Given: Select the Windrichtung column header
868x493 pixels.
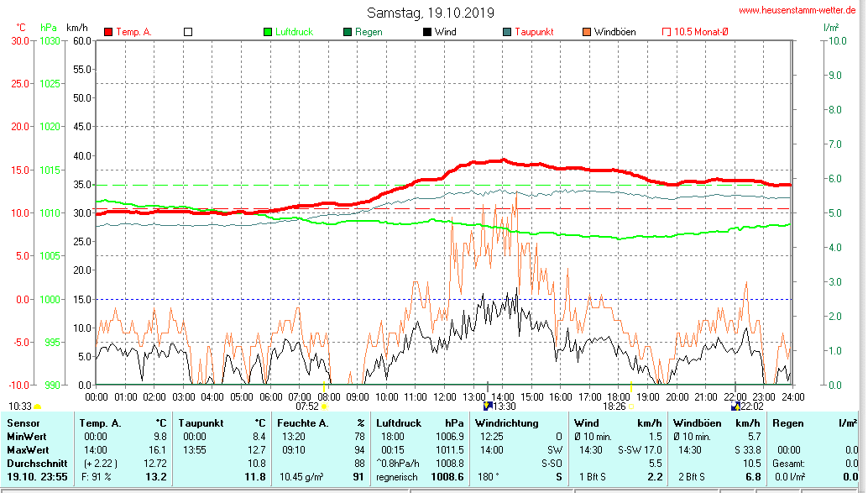Looking at the screenshot, I should 506,423.
